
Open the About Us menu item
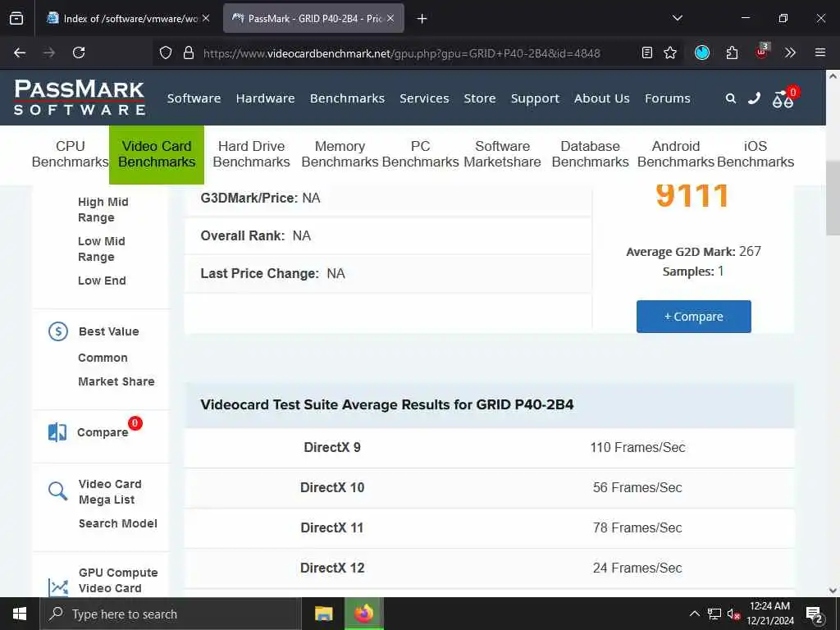click(x=601, y=98)
